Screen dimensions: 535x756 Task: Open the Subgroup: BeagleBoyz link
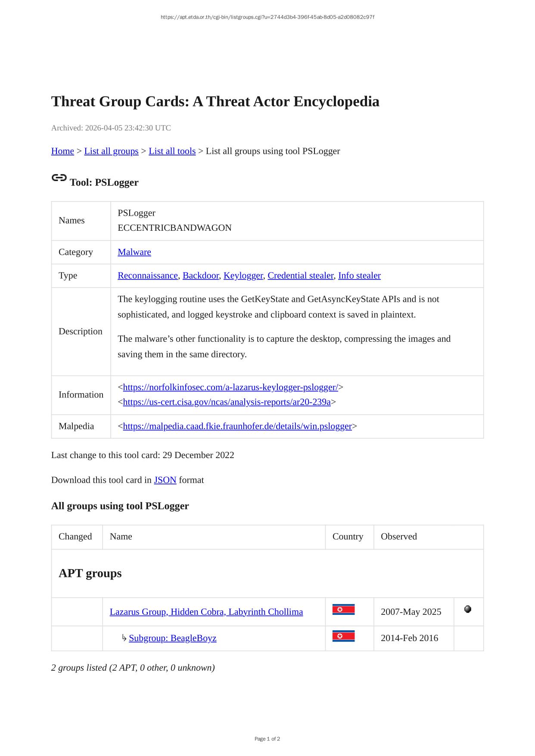point(172,638)
